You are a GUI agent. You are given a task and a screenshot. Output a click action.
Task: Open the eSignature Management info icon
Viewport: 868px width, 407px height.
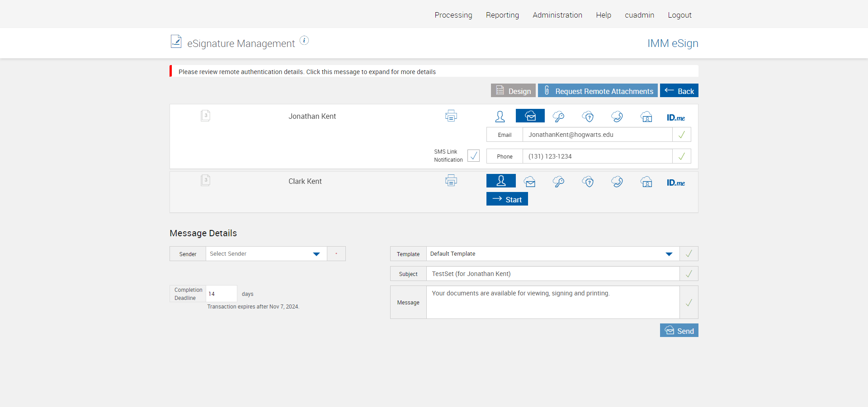tap(304, 41)
